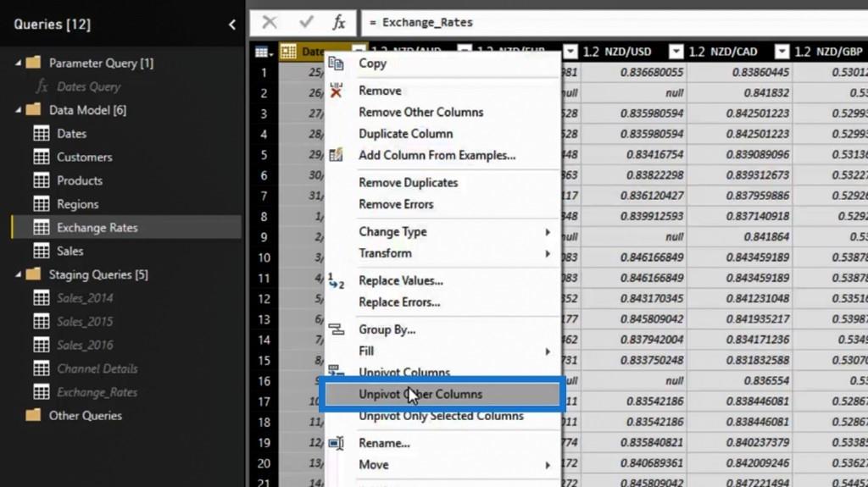This screenshot has height=487, width=868.
Task: Select the Regions query
Action: (x=77, y=204)
